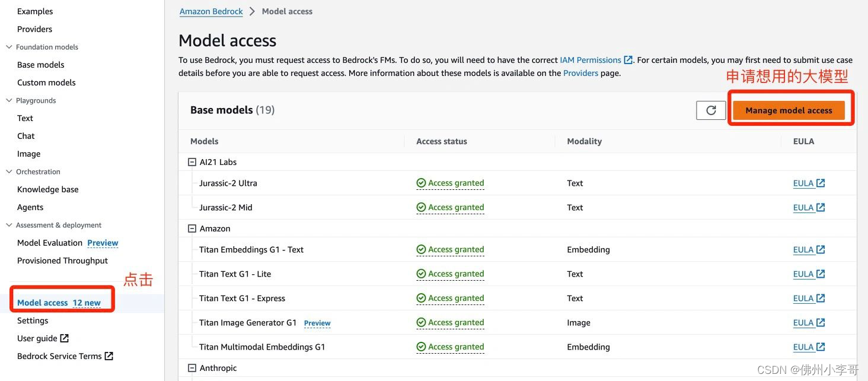The width and height of the screenshot is (868, 381).
Task: Click the Jurassic-2 Mid model name
Action: [x=226, y=207]
